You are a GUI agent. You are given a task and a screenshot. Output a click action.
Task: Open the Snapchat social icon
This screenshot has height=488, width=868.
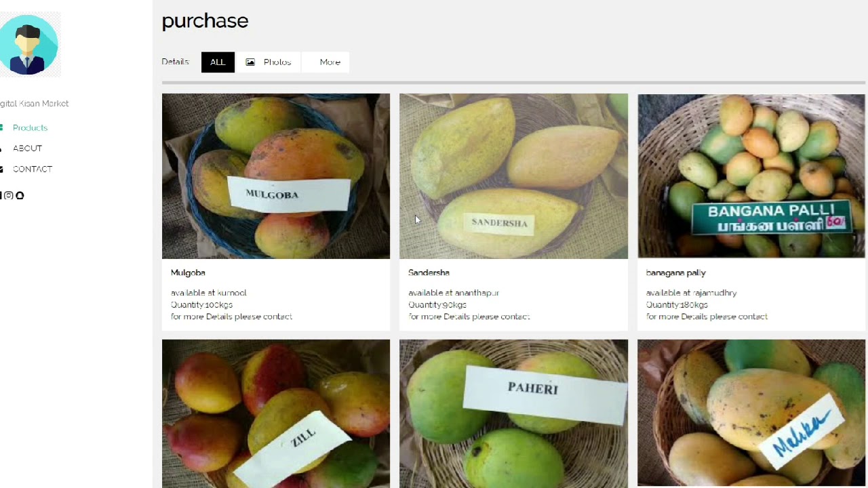tap(20, 195)
